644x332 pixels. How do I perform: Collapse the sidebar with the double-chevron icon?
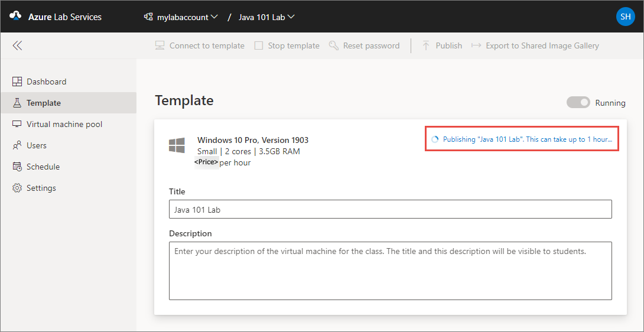17,45
